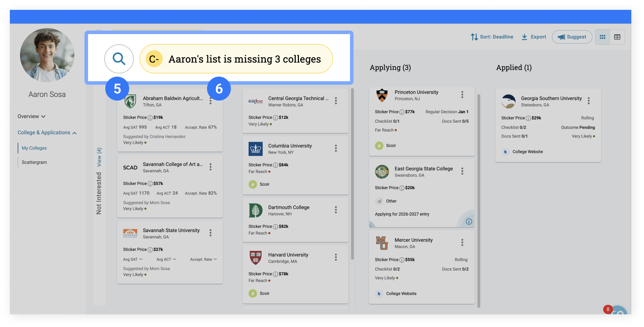Click Sticker Price info icon on Mercer University
Viewport: 644px width, 327px height.
coord(402,260)
